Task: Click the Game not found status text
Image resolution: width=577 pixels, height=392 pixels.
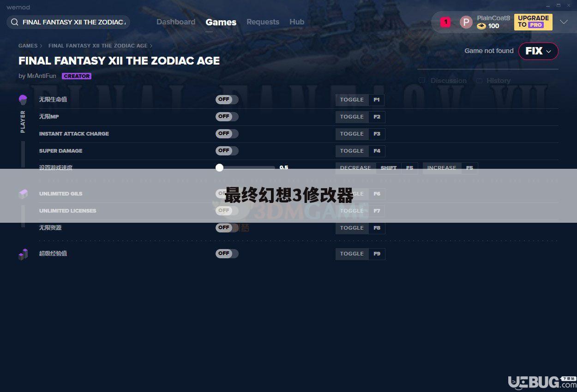Action: pos(489,51)
